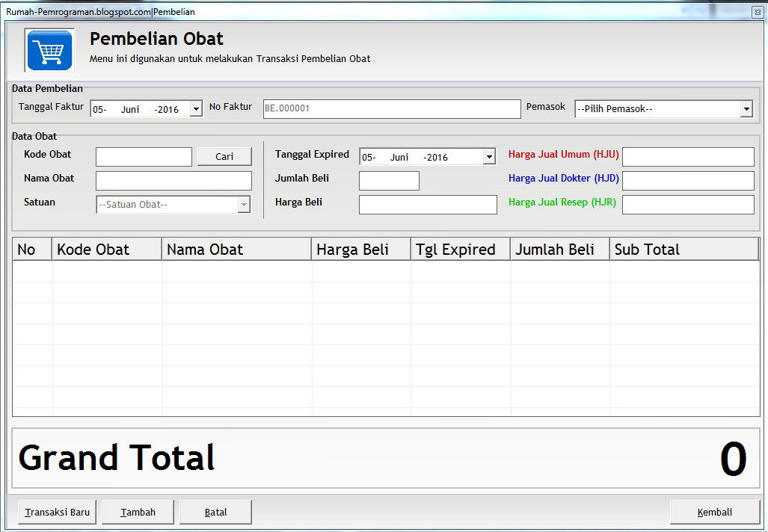
Task: Click the Kembali button
Action: click(714, 512)
